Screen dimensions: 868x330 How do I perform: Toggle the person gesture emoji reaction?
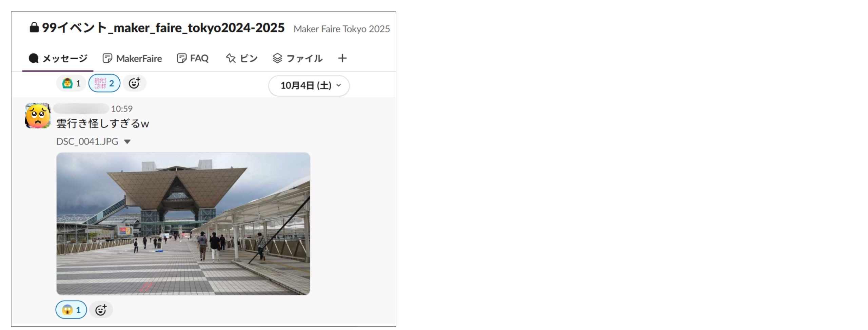click(x=71, y=83)
